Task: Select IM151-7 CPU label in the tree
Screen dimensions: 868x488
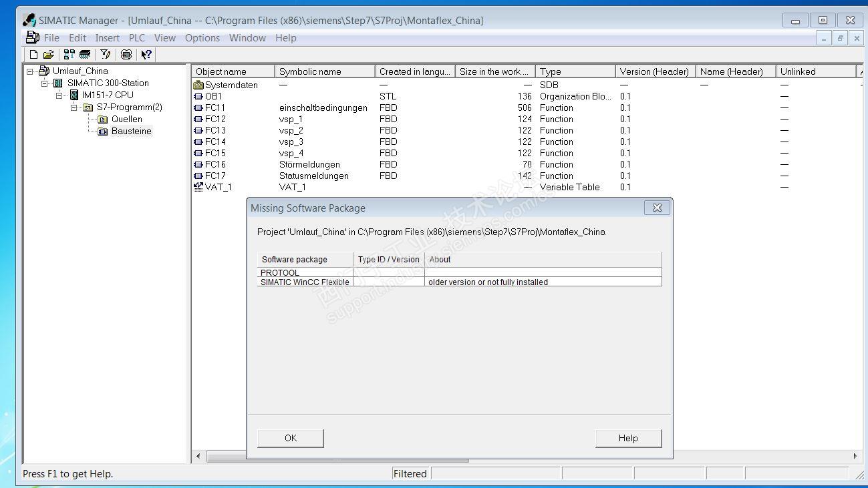Action: point(108,95)
